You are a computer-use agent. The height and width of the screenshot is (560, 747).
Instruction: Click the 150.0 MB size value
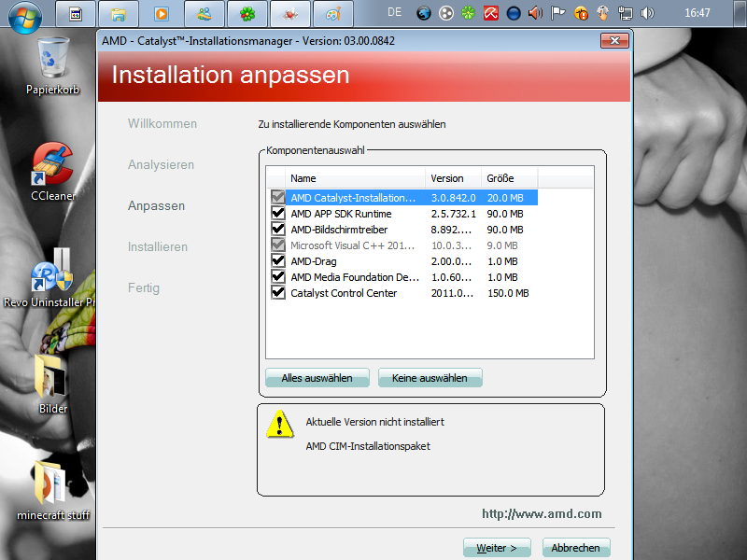508,293
